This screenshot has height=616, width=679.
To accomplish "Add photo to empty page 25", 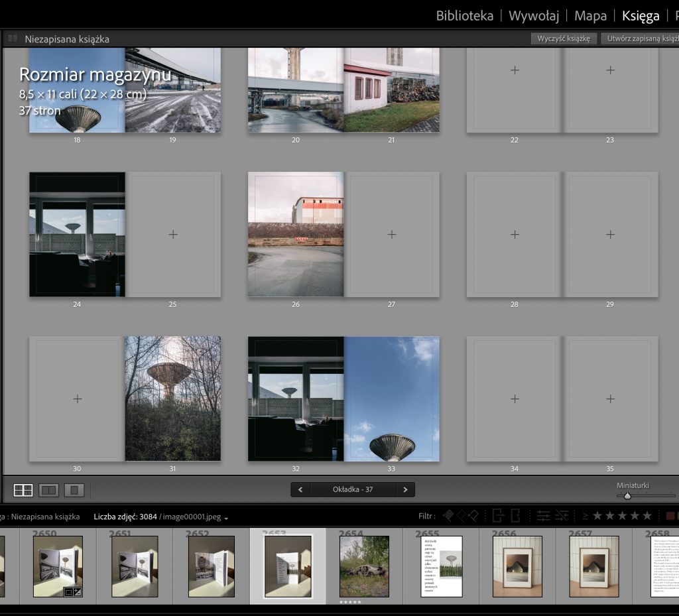I will click(x=173, y=234).
